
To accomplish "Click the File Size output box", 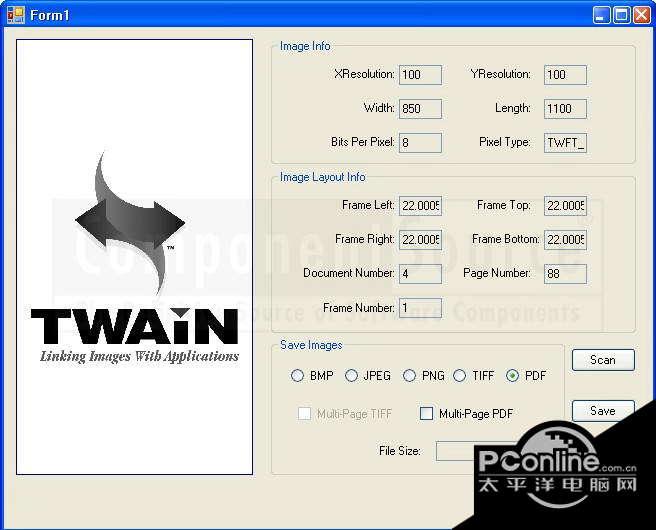I will (x=456, y=451).
